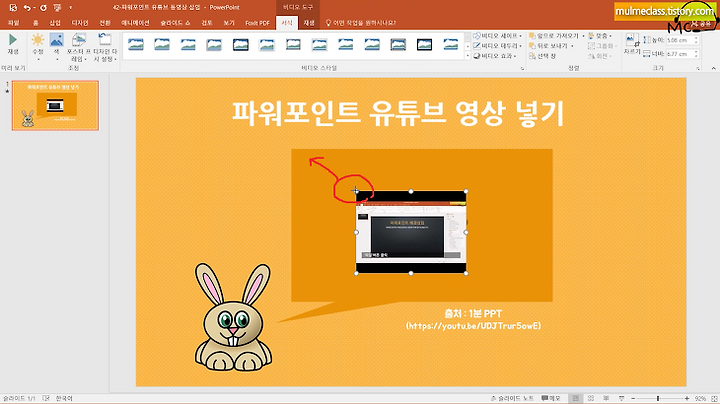Apply the first video style thumbnail

coord(135,45)
